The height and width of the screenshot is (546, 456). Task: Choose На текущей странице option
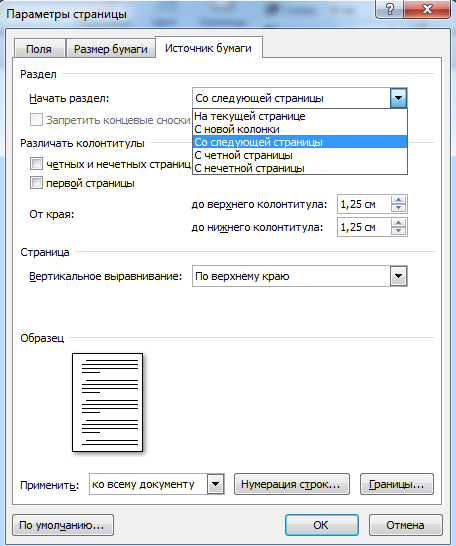tap(300, 116)
